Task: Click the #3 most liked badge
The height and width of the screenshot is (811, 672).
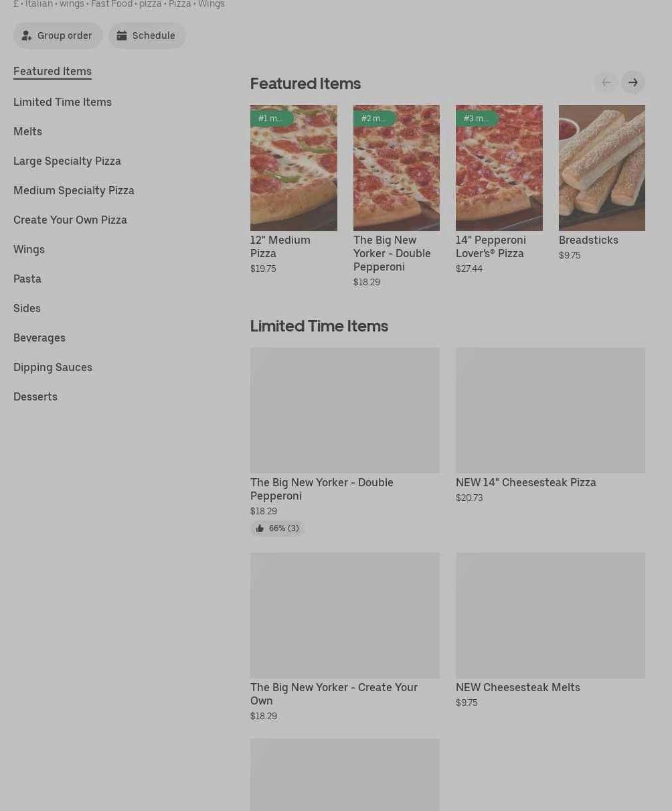Action: tap(477, 119)
